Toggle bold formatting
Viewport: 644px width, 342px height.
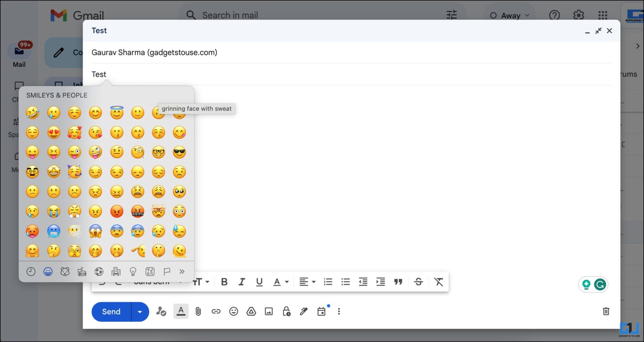point(224,282)
